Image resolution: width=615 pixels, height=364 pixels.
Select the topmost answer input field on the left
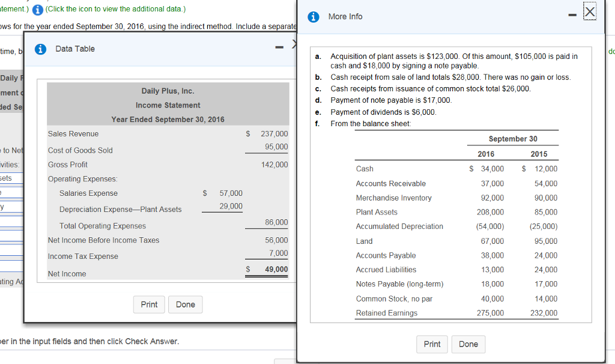pos(11,177)
